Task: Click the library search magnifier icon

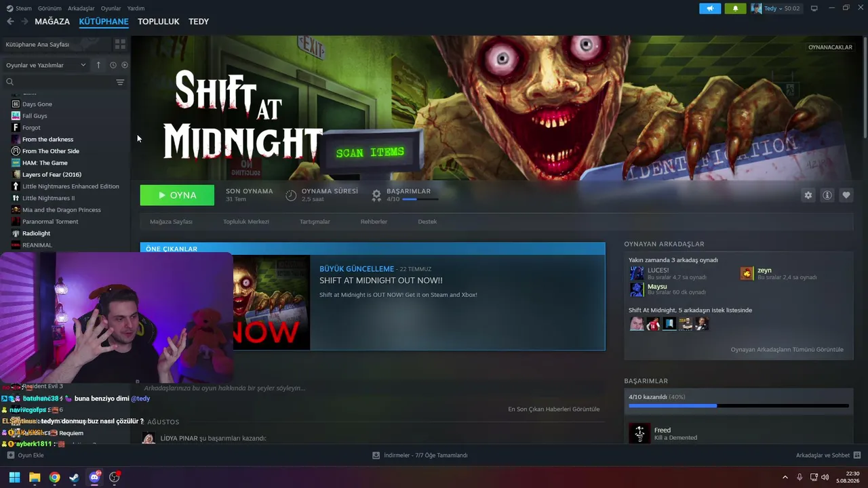Action: (10, 82)
